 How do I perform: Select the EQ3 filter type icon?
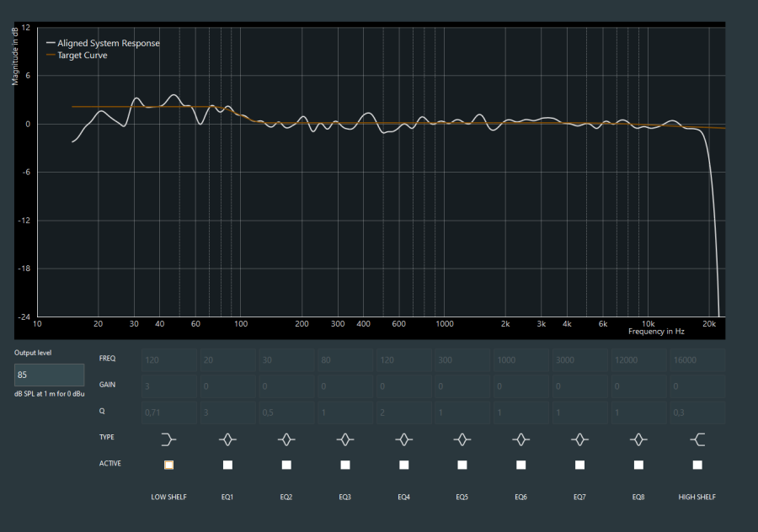click(344, 439)
